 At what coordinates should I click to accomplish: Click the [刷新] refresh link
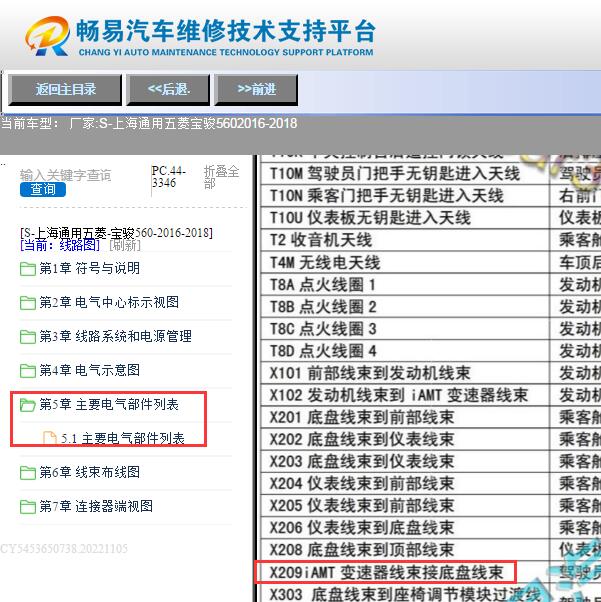tap(125, 245)
